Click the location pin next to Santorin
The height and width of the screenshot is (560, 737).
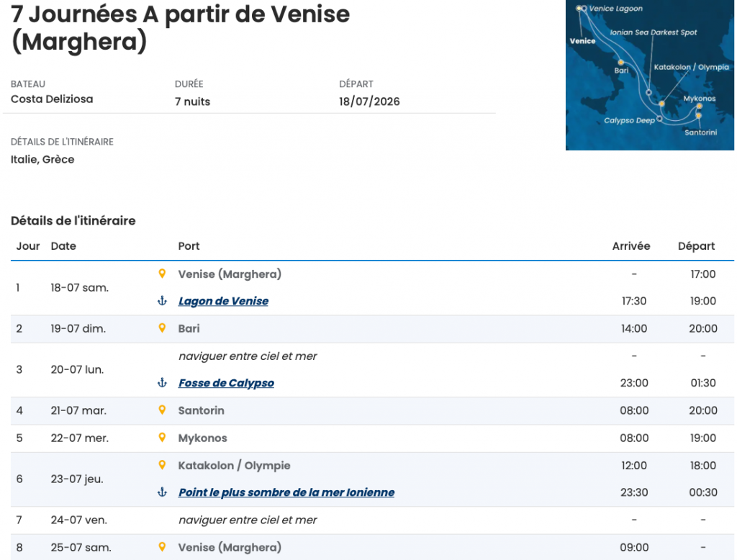point(162,410)
